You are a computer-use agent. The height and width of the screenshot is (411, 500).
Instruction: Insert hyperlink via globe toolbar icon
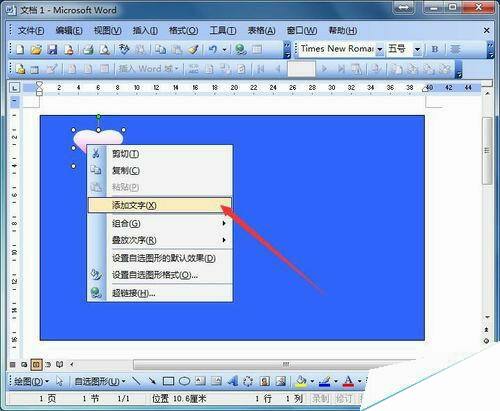coord(240,50)
